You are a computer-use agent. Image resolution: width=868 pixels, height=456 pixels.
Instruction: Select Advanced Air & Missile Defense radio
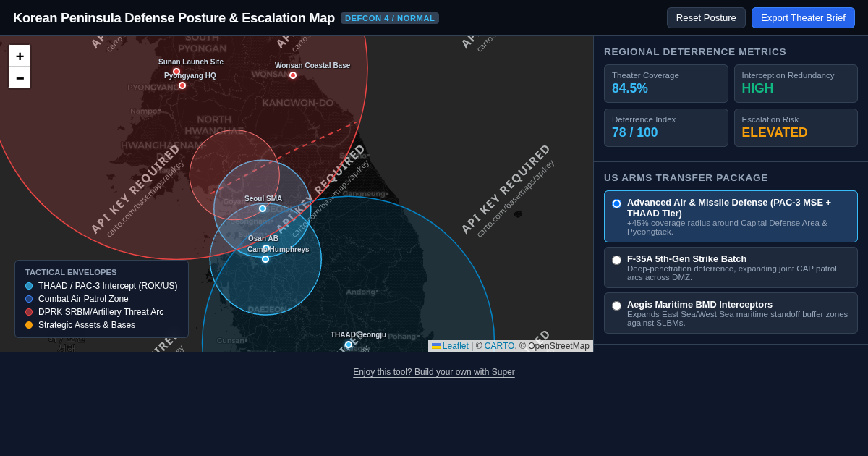point(616,203)
